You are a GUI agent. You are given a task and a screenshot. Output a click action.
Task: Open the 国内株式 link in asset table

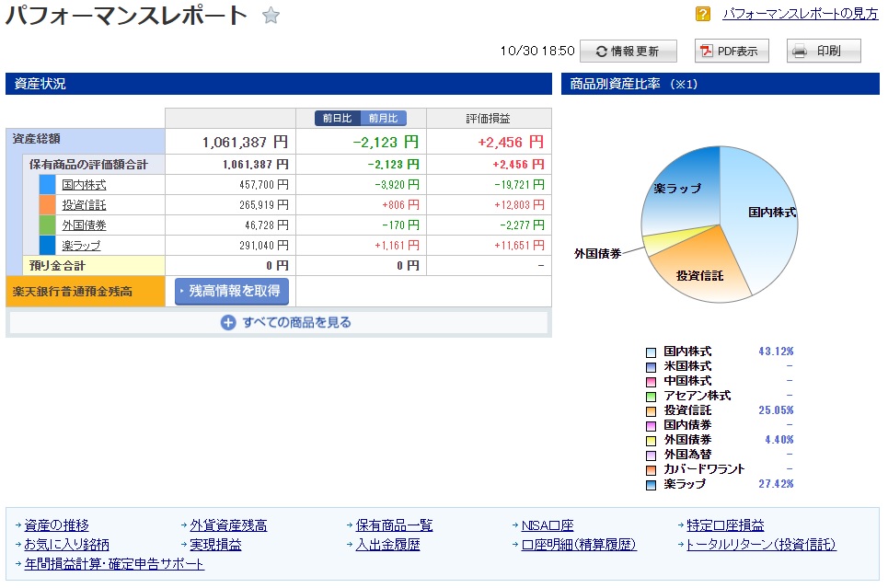coord(84,185)
